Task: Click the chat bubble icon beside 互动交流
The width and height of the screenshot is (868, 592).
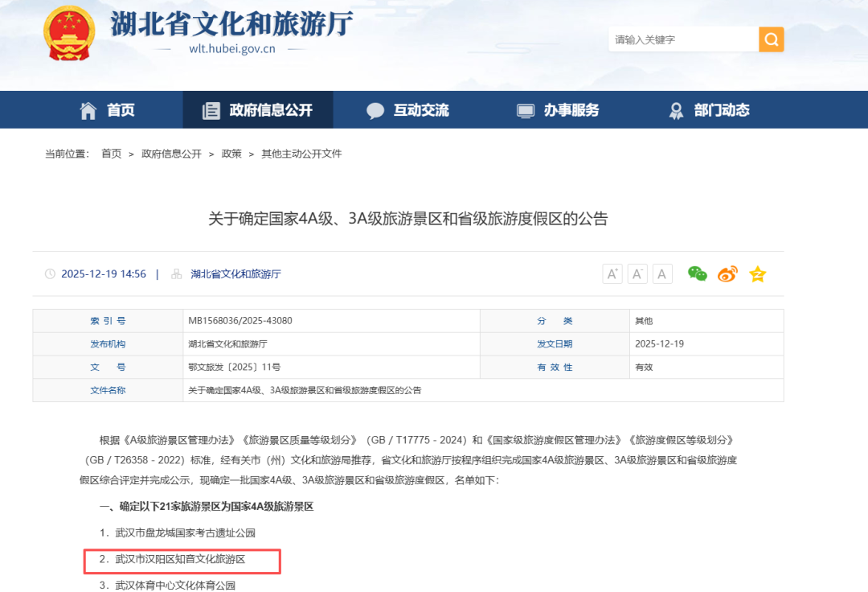Action: (375, 109)
